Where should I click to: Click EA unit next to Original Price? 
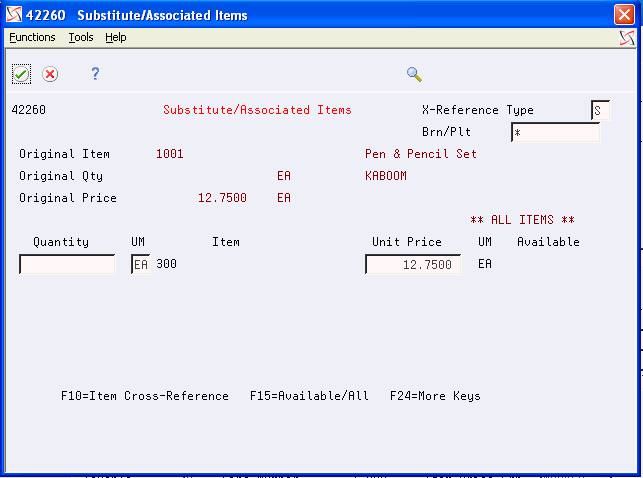pos(284,198)
